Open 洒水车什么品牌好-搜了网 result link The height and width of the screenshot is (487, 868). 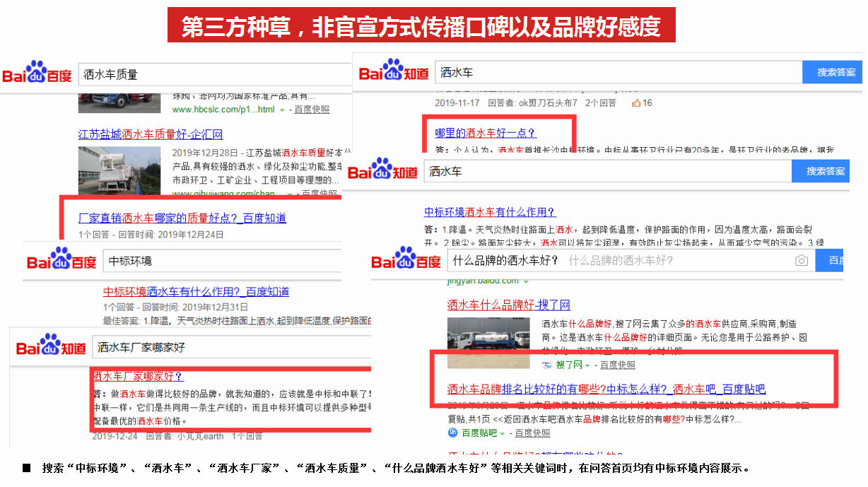click(x=508, y=305)
